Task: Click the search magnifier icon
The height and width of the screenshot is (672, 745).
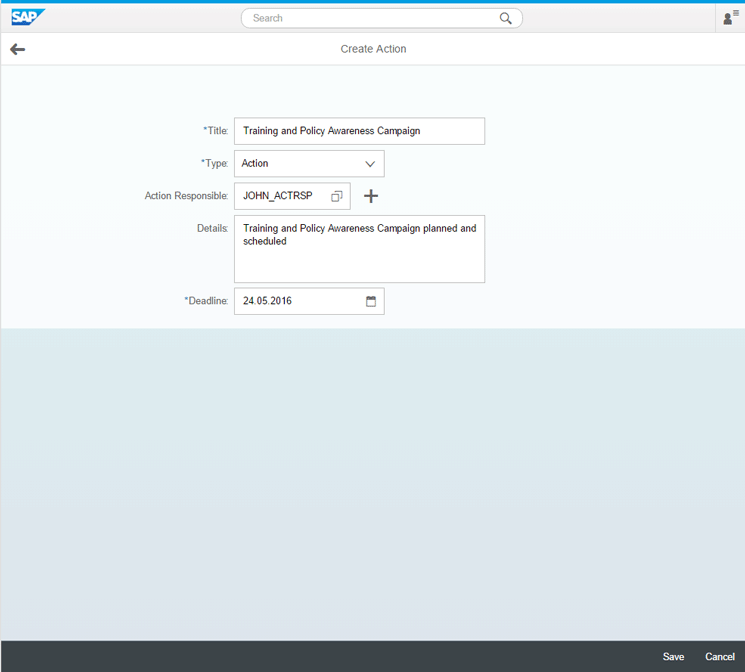Action: [x=506, y=19]
